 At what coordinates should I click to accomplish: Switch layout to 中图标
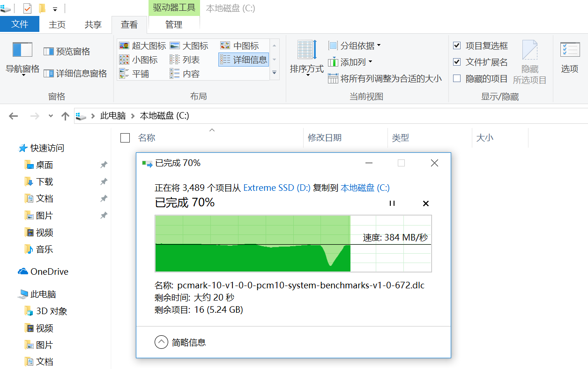239,45
